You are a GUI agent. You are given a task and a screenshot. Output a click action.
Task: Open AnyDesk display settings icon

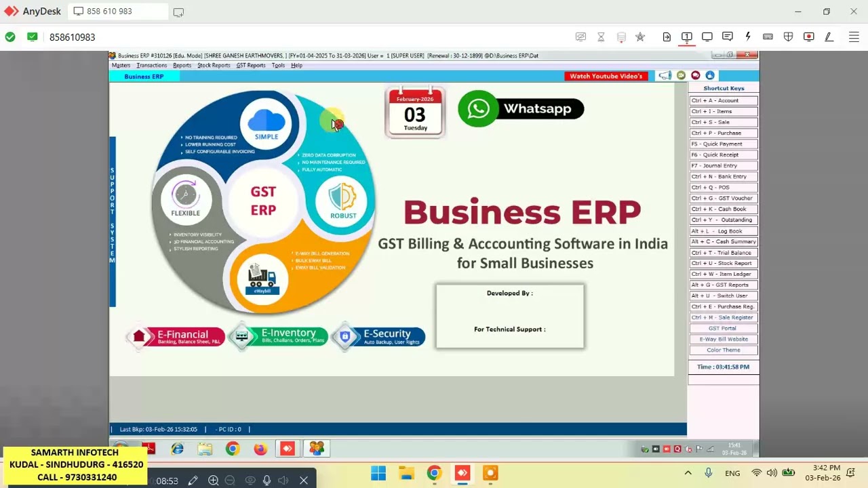tap(707, 37)
